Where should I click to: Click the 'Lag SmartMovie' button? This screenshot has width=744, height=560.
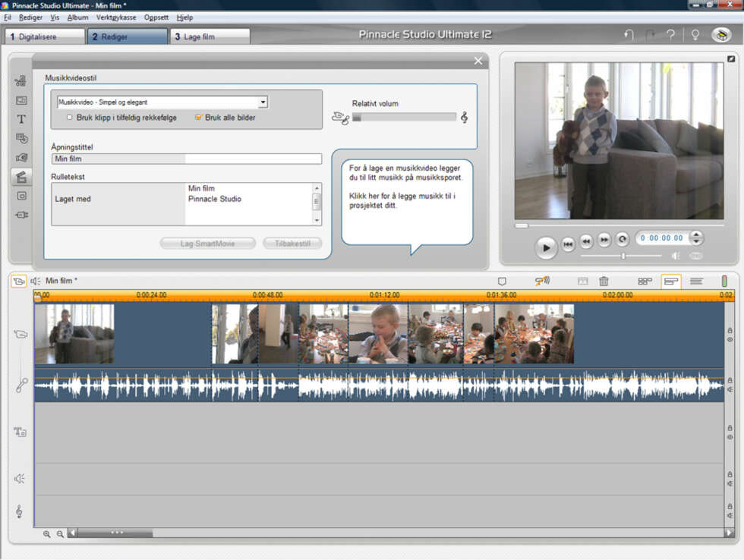[x=208, y=244]
